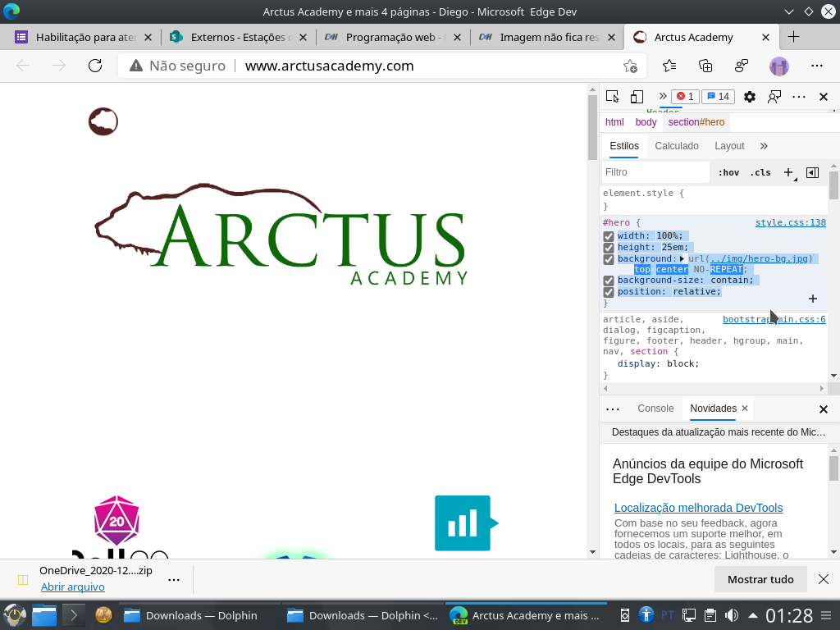Open the OneDrive download options menu
840x630 pixels.
point(174,580)
